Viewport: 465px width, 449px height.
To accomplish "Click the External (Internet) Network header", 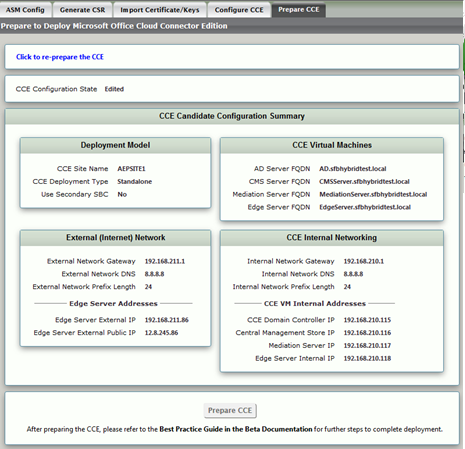I will (x=115, y=238).
